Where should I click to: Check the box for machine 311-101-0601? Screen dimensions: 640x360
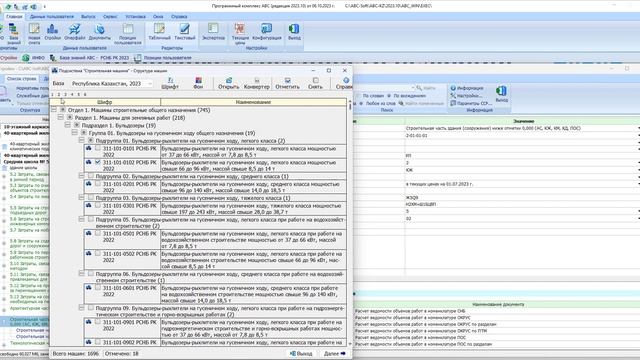[98, 287]
